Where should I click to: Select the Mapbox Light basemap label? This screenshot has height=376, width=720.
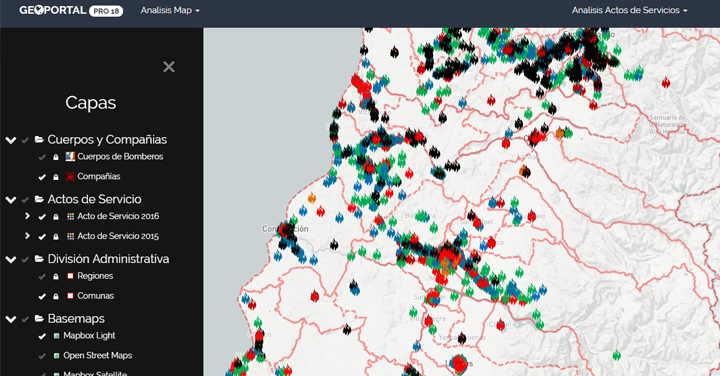(x=89, y=336)
